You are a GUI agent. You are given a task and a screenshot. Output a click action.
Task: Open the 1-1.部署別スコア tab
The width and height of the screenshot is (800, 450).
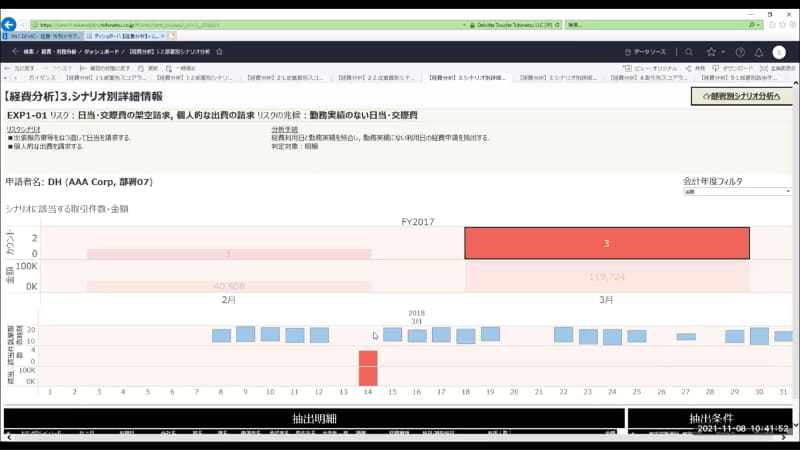tap(106, 78)
